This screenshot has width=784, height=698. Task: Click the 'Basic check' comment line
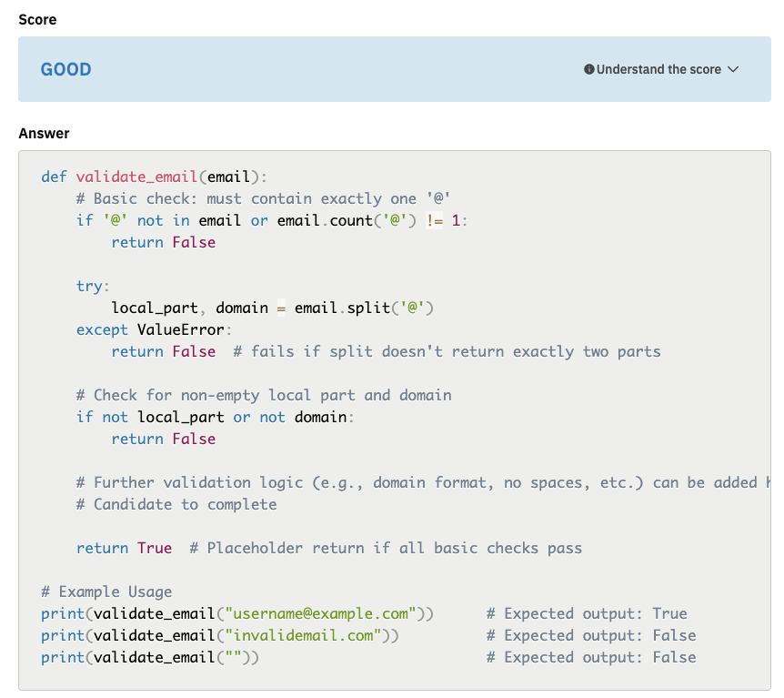(264, 198)
